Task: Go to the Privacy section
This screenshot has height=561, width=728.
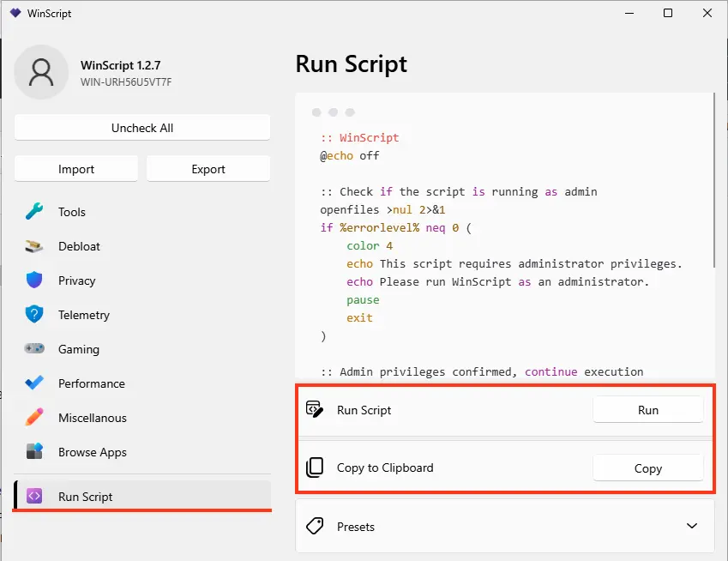Action: coord(142,280)
